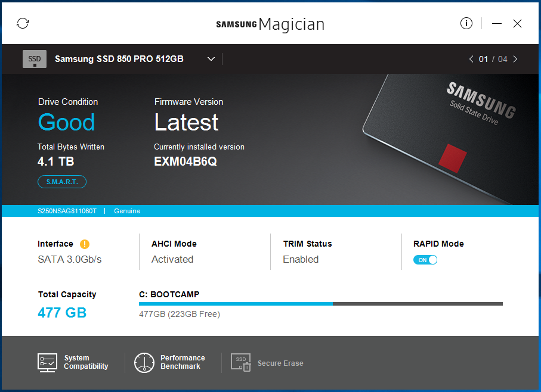Close the Samsung Magician window
Screen dimensions: 541x392
517,23
